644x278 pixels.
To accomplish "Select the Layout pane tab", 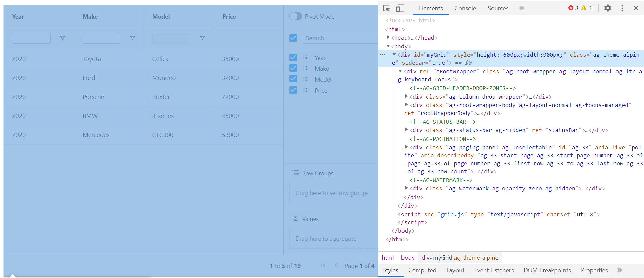I will pos(455,270).
